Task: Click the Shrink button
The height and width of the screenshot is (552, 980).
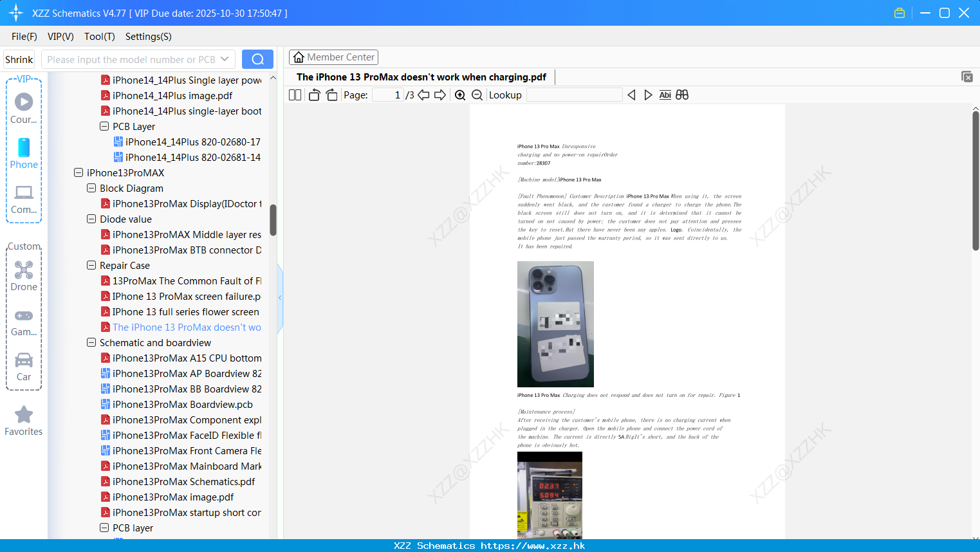Action: pyautogui.click(x=19, y=59)
